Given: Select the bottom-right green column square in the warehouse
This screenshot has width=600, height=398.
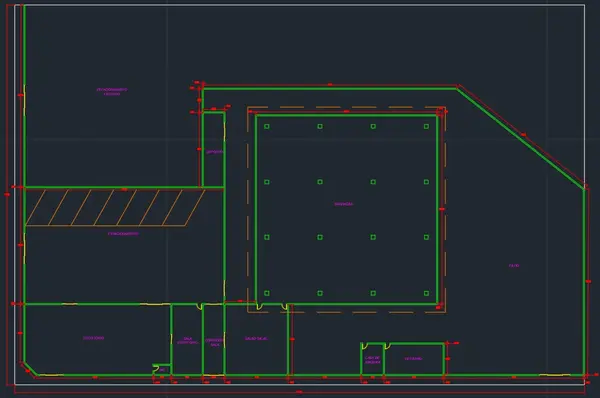Looking at the screenshot, I should click(x=426, y=293).
